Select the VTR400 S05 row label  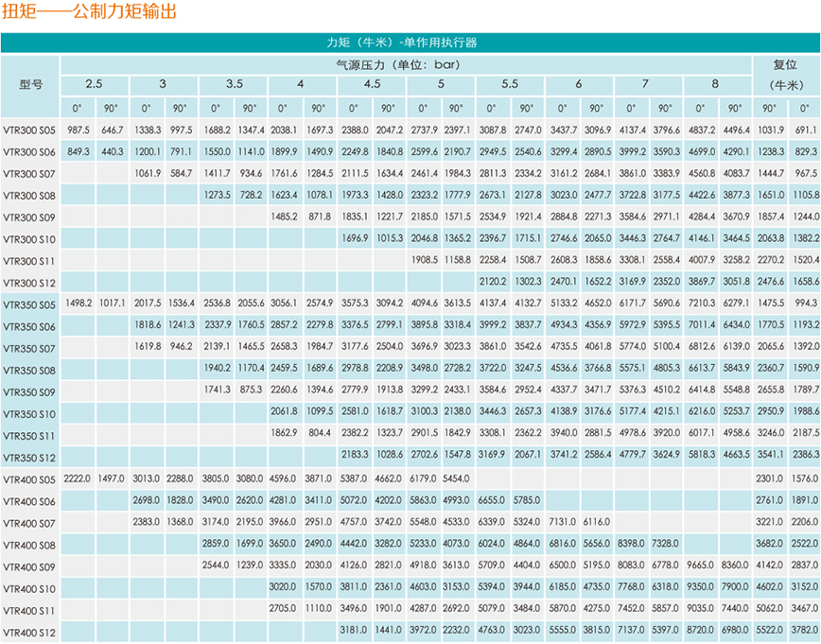[x=30, y=479]
